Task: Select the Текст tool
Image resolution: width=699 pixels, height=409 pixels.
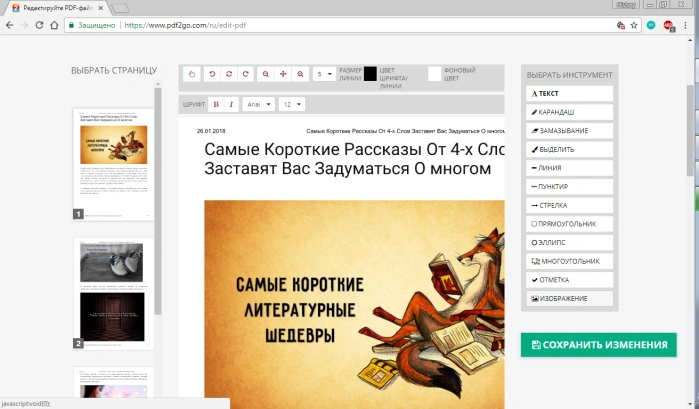Action: (570, 94)
